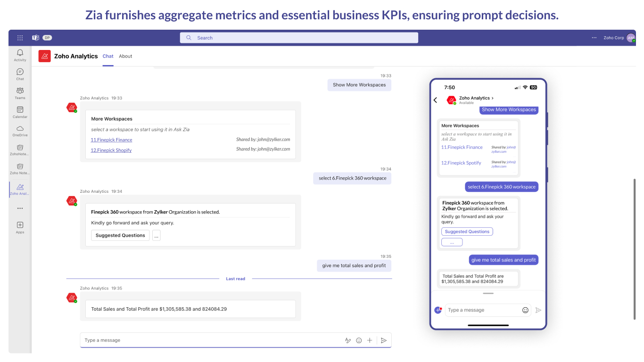Send the desktop chat message
The height and width of the screenshot is (362, 644).
click(x=384, y=340)
